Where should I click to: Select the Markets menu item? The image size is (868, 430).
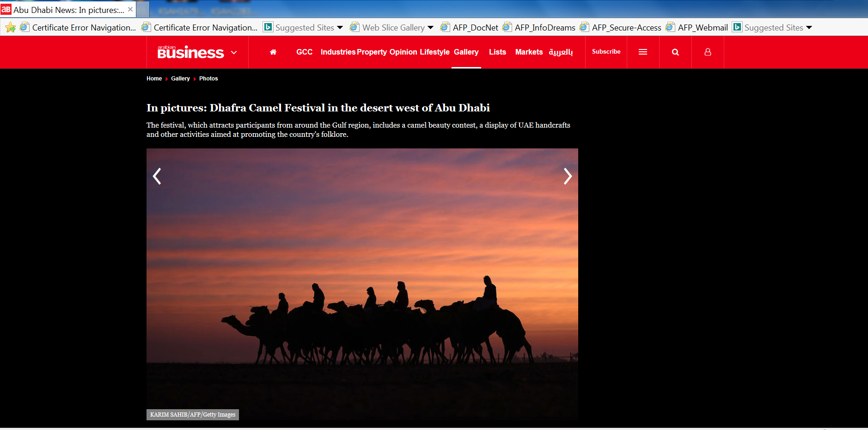[529, 52]
